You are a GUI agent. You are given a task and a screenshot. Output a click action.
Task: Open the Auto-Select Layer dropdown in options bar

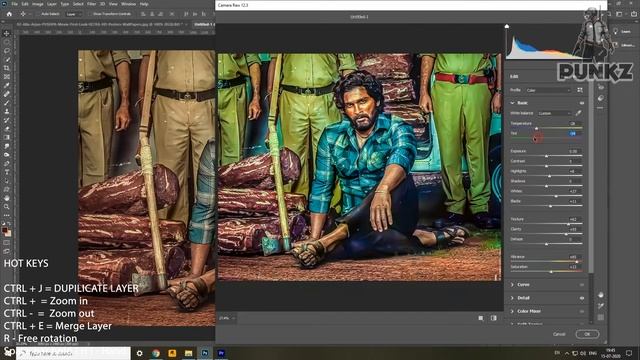coord(74,14)
